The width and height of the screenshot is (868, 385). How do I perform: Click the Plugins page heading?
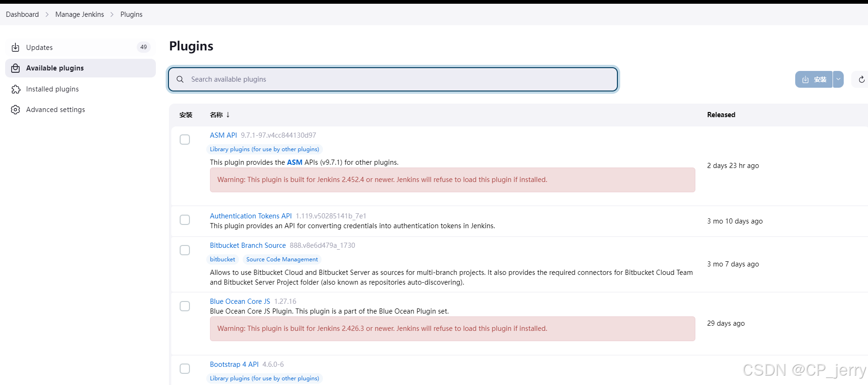click(191, 46)
